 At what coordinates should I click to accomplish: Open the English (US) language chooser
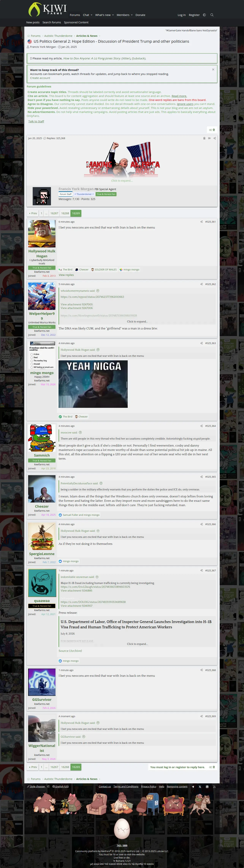(x=60, y=786)
